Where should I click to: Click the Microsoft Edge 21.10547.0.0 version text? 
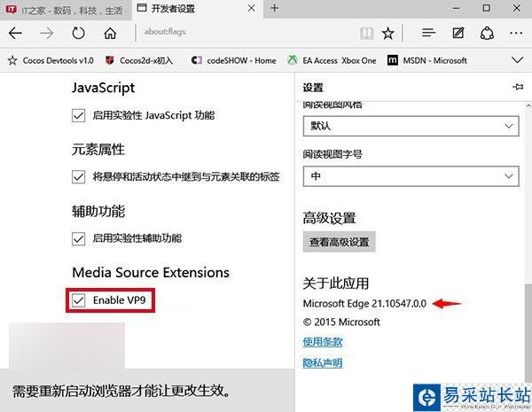tap(364, 303)
